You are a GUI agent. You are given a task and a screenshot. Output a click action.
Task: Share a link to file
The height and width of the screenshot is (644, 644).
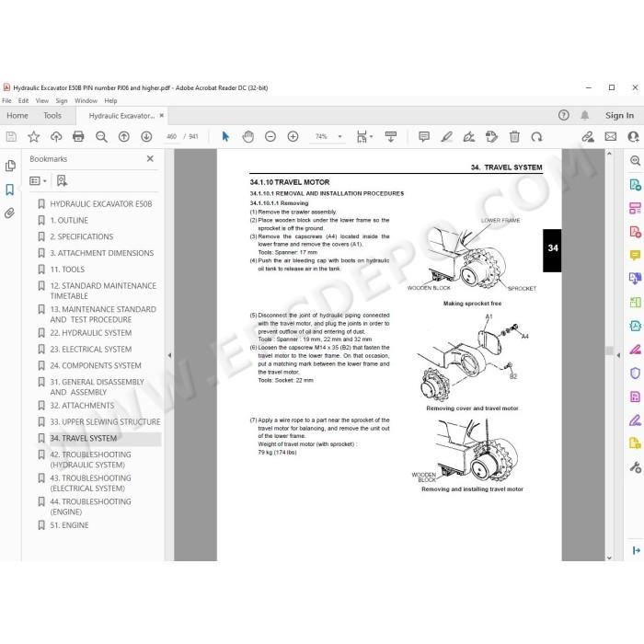[x=588, y=136]
